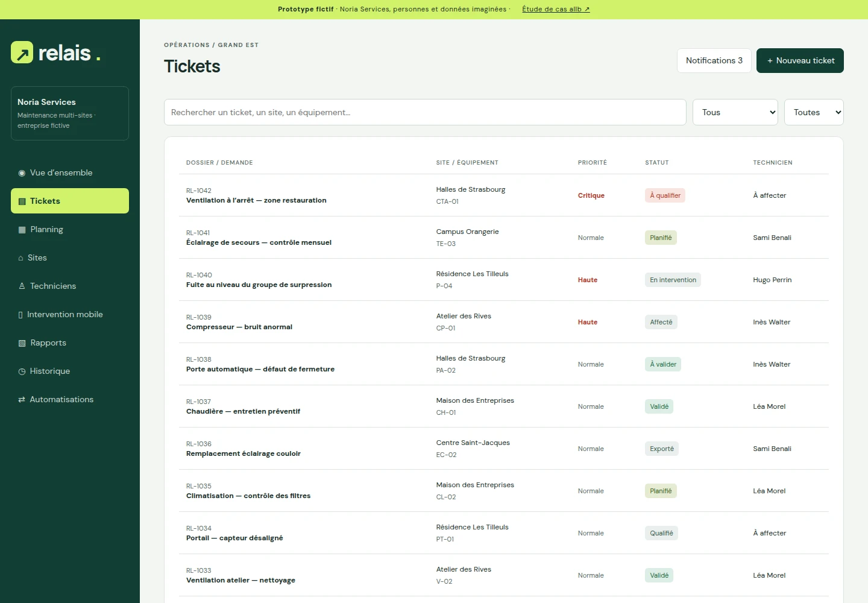
Task: Click the Techniciens person icon
Action: coord(22,286)
